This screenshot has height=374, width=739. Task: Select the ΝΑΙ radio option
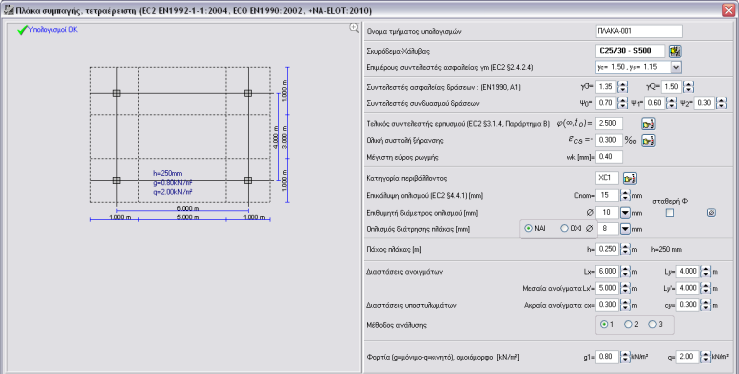pos(528,228)
